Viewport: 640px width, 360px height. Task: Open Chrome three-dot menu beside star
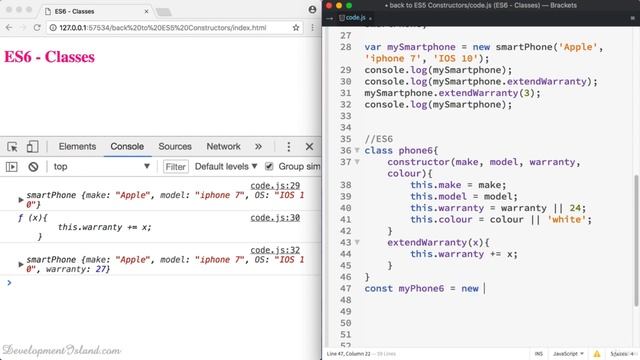pos(313,28)
